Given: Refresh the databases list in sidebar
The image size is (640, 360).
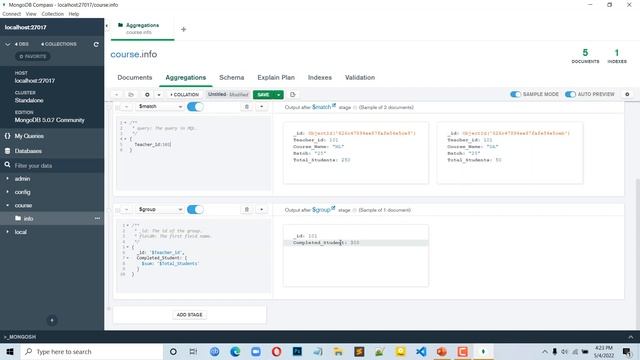Looking at the screenshot, I should tap(96, 44).
